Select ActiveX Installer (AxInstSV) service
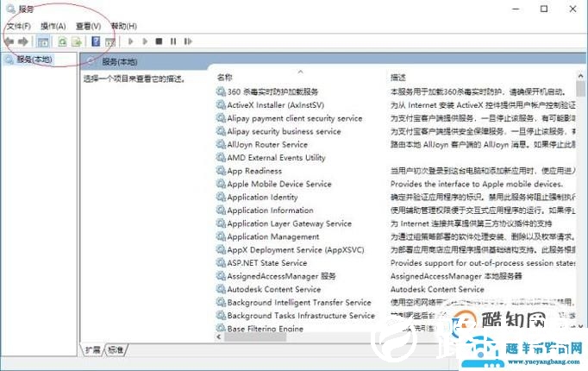This screenshot has height=371, width=588. 275,104
